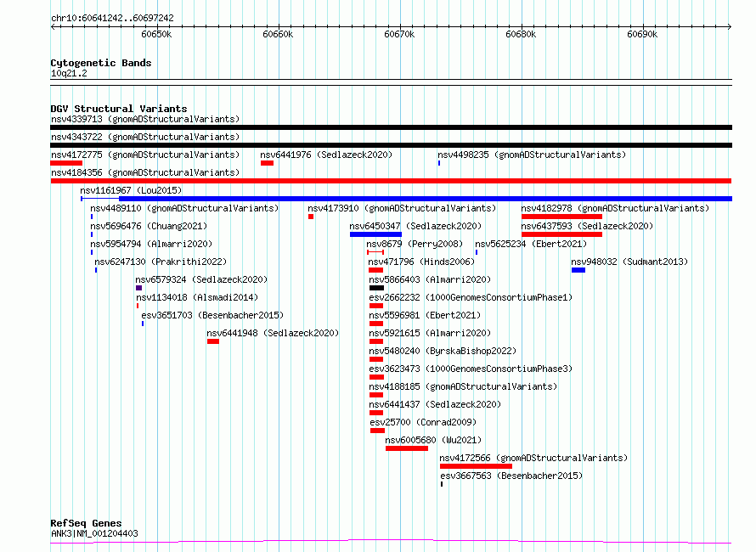Click nsv6005680 (Wu2021) label

coord(433,440)
